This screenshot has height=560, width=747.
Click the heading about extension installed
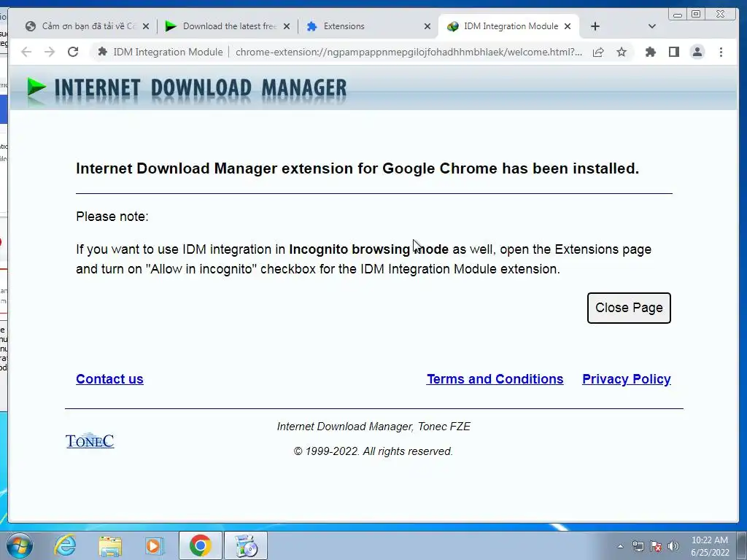[x=357, y=168]
